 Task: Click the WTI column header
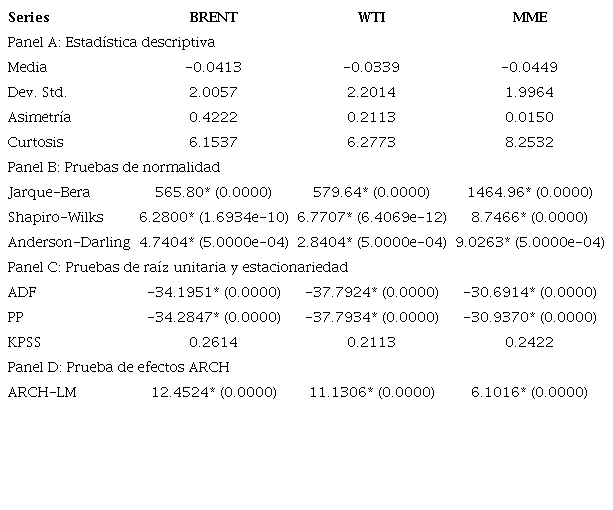(x=371, y=18)
